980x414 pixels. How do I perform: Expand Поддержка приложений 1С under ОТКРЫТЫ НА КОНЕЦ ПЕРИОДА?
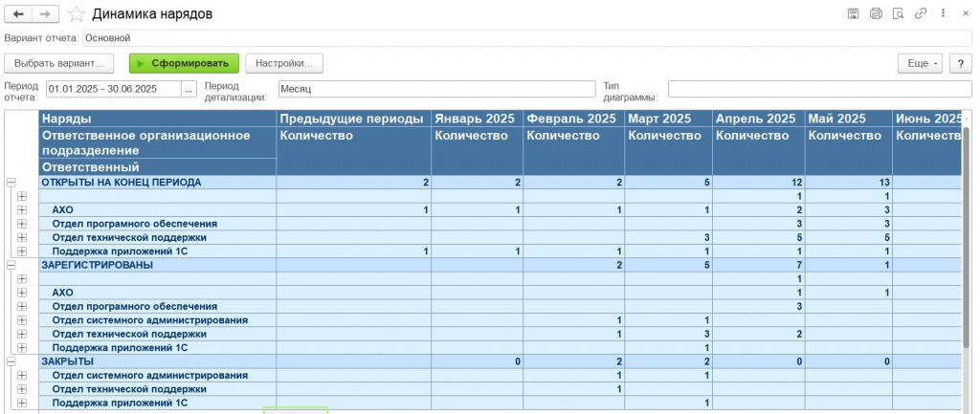22,251
